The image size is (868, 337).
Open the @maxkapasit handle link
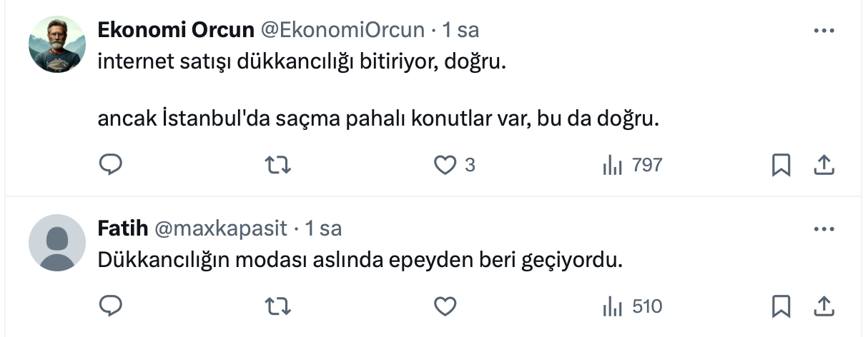pyautogui.click(x=220, y=228)
